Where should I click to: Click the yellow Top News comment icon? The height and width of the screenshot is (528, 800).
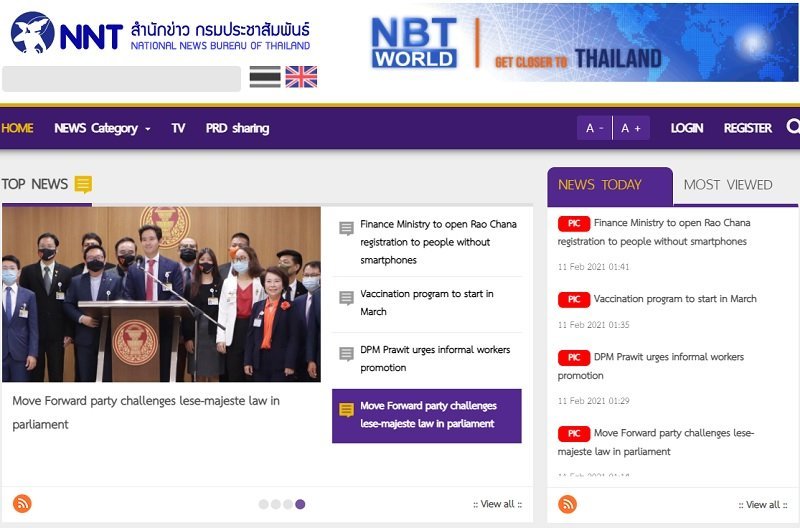pyautogui.click(x=83, y=184)
